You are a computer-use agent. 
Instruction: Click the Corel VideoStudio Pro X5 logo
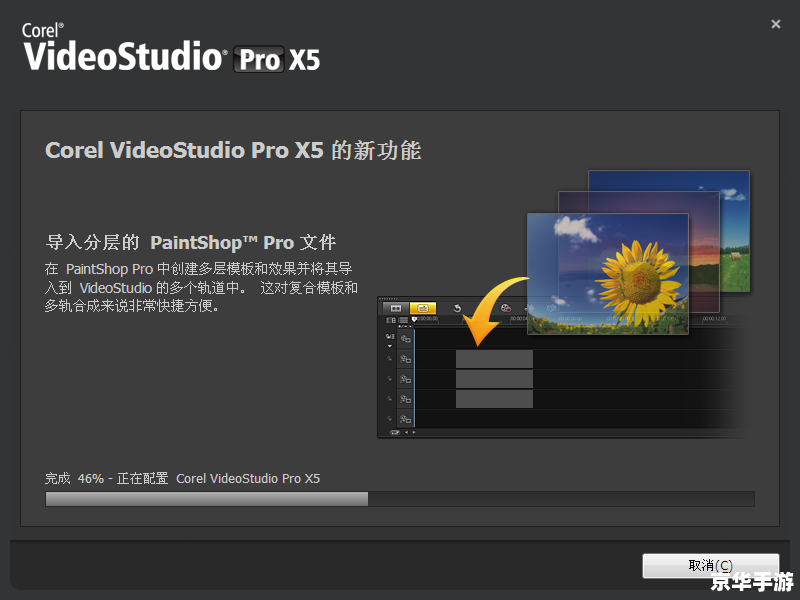tap(171, 47)
